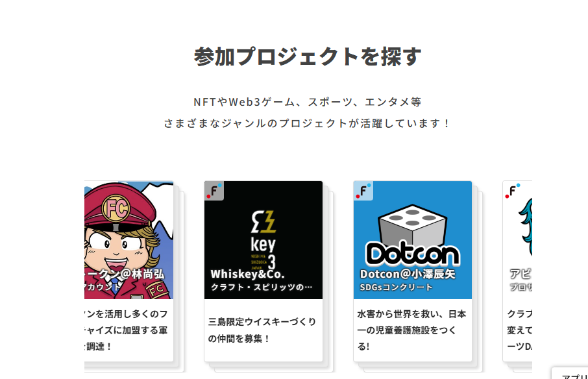Click the description on the partially visible rightmost card
Viewport: 588px width, 379px height.
519,330
